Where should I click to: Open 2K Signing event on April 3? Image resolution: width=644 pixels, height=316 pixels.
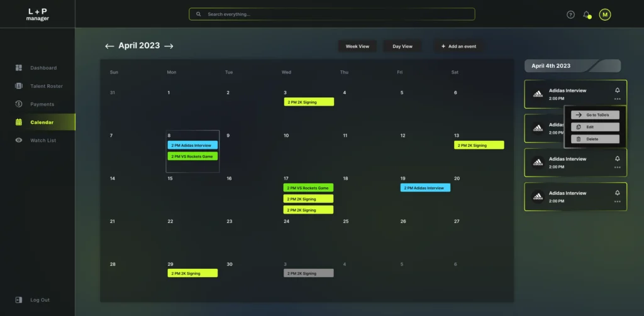(309, 102)
